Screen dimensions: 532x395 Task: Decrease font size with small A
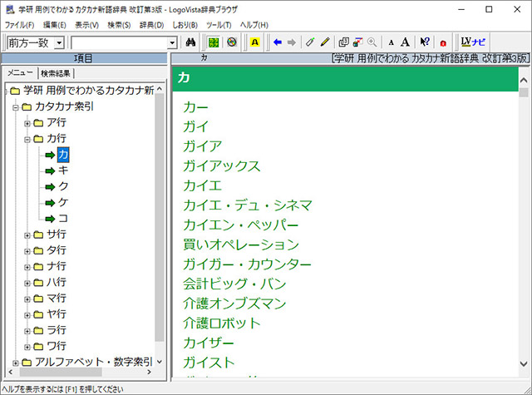click(x=392, y=42)
